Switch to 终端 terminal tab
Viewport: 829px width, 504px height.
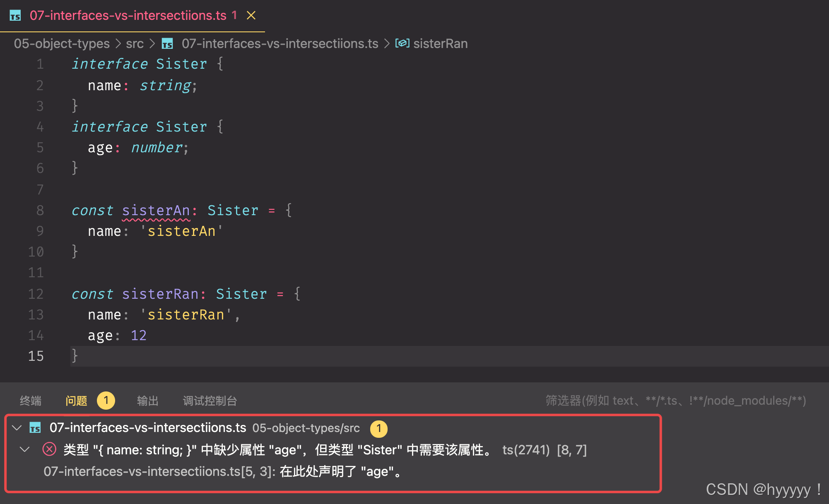[31, 401]
